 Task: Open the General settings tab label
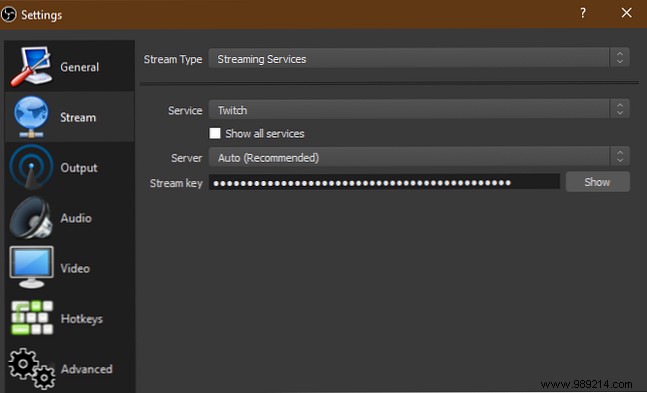click(79, 67)
